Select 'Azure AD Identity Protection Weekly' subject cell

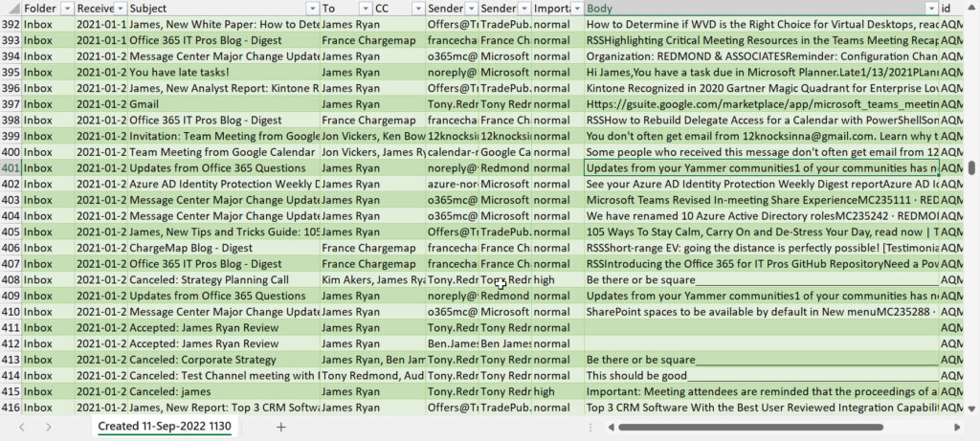(224, 184)
